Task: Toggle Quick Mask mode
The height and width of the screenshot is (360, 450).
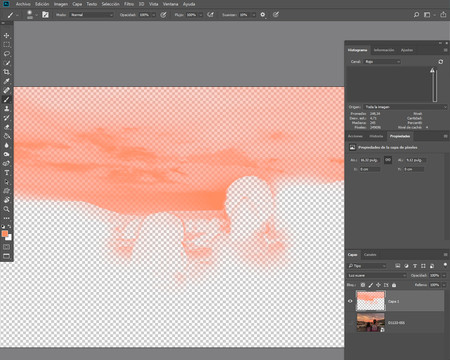Action: [x=6, y=247]
